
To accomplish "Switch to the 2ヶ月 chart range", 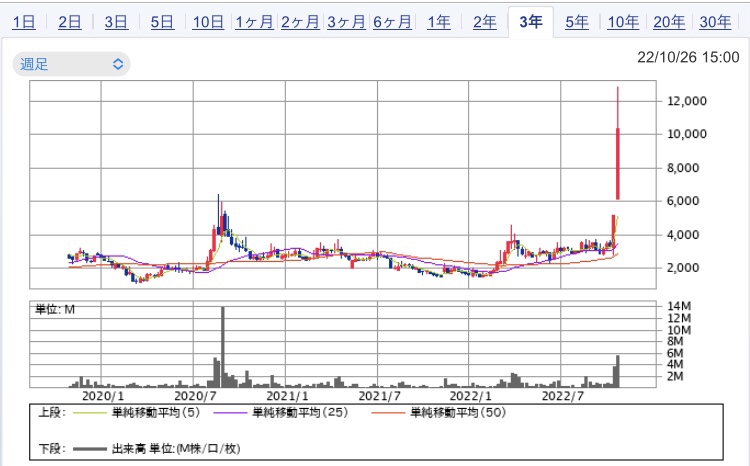I will [x=300, y=22].
